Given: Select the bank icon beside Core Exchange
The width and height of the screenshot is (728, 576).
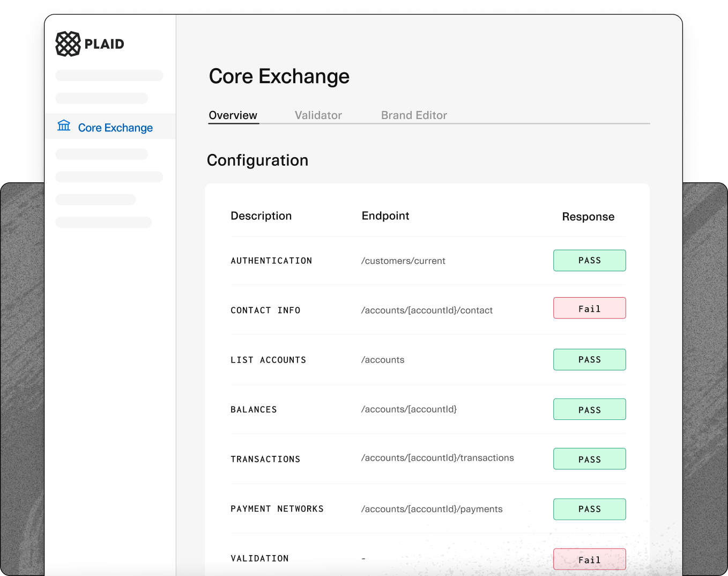Looking at the screenshot, I should click(x=64, y=126).
